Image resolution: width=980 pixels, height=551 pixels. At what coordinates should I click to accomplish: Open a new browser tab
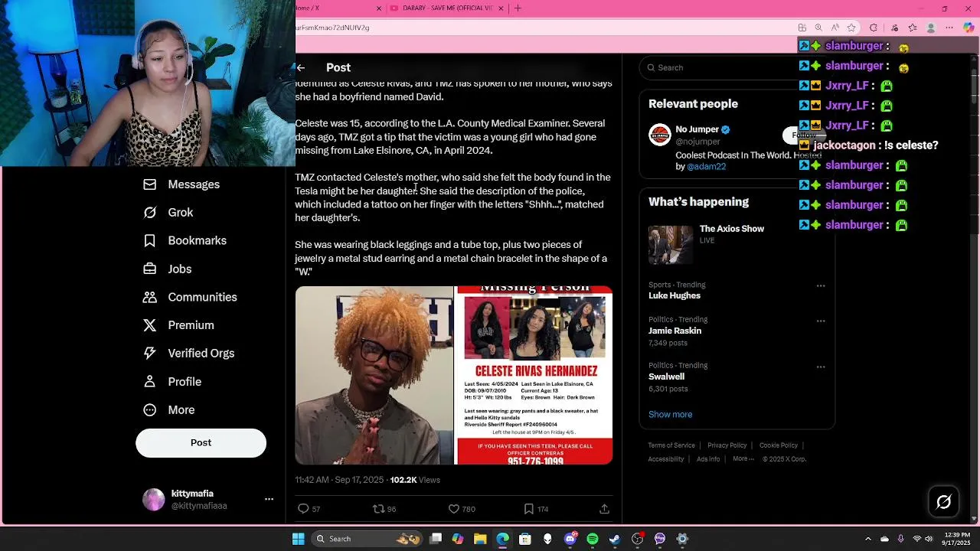pos(518,8)
